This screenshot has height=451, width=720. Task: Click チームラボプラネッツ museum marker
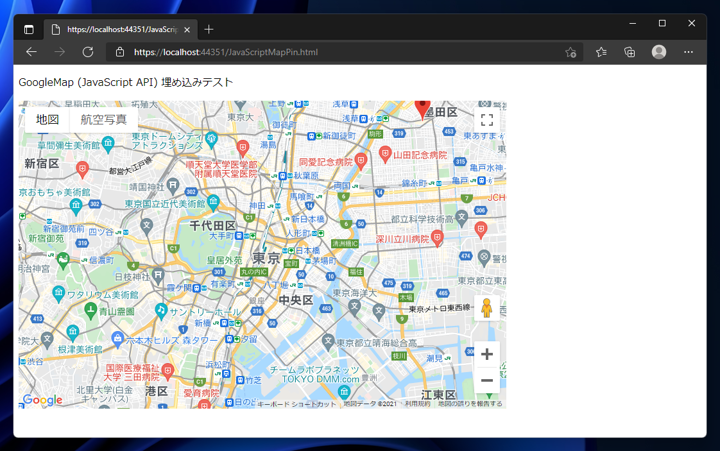[x=344, y=392]
